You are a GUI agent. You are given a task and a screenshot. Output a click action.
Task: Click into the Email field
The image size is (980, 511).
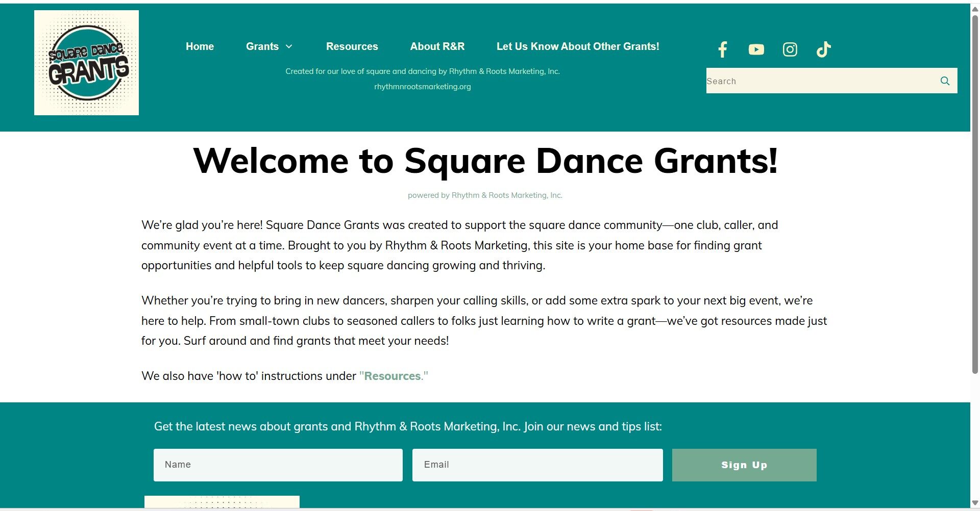tap(537, 465)
